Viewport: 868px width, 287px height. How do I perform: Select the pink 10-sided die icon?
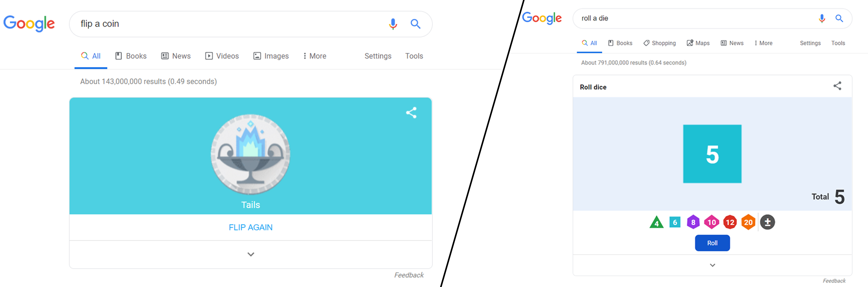coord(712,222)
